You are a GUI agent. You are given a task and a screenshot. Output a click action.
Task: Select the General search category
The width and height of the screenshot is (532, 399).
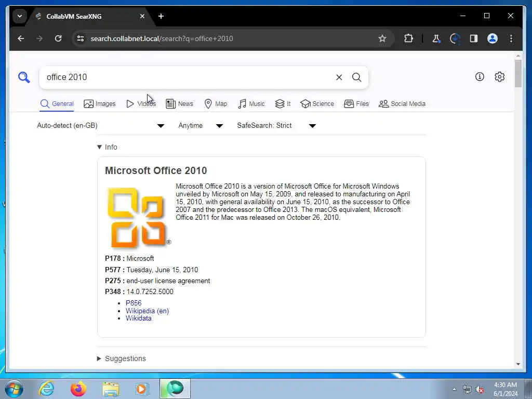(57, 104)
